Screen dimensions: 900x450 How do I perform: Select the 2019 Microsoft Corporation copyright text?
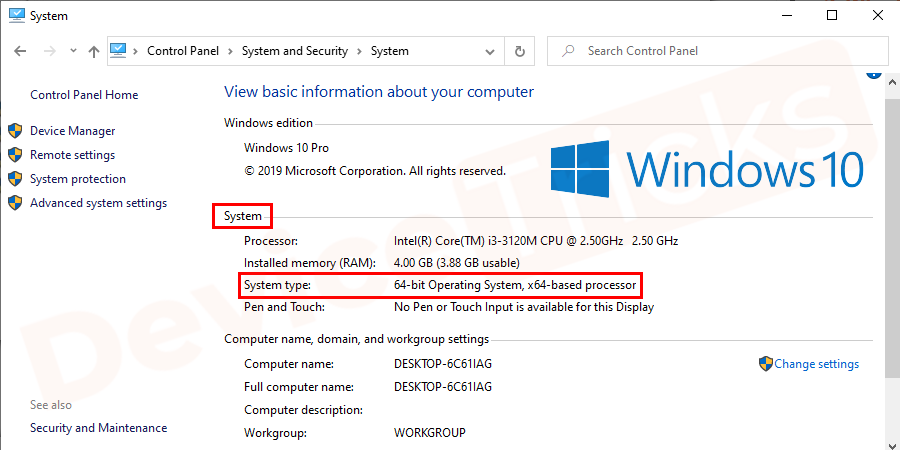click(x=375, y=171)
